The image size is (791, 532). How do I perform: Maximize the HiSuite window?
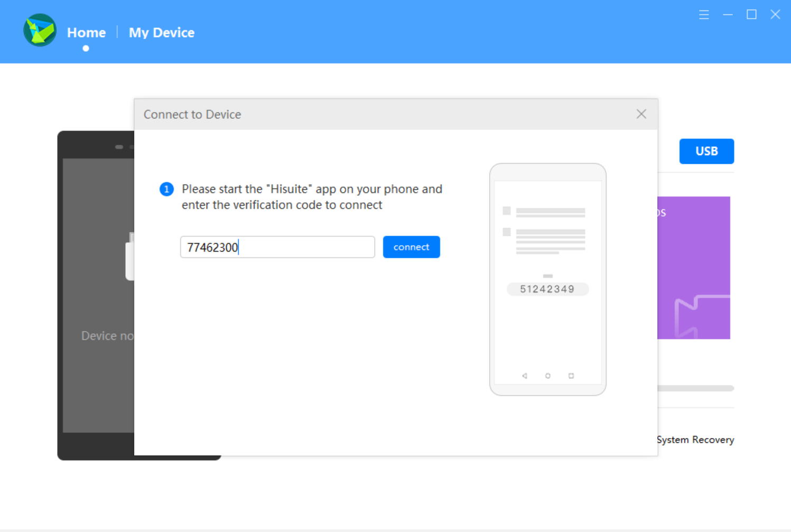click(x=751, y=15)
